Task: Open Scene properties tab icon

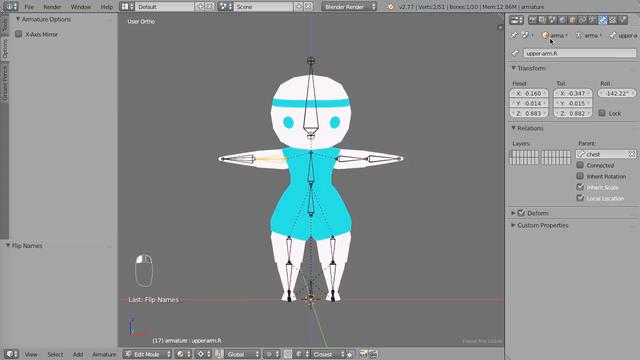Action: [552, 20]
